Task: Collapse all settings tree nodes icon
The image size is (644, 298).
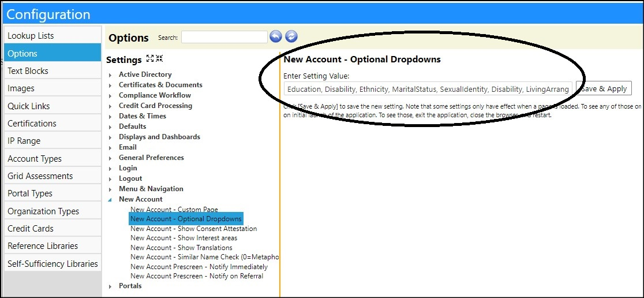Action: pos(159,58)
